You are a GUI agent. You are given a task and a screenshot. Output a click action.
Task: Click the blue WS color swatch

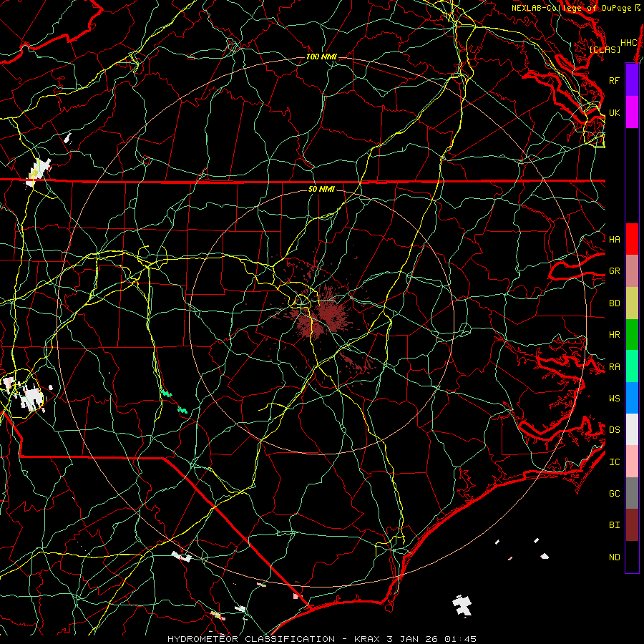(x=632, y=398)
